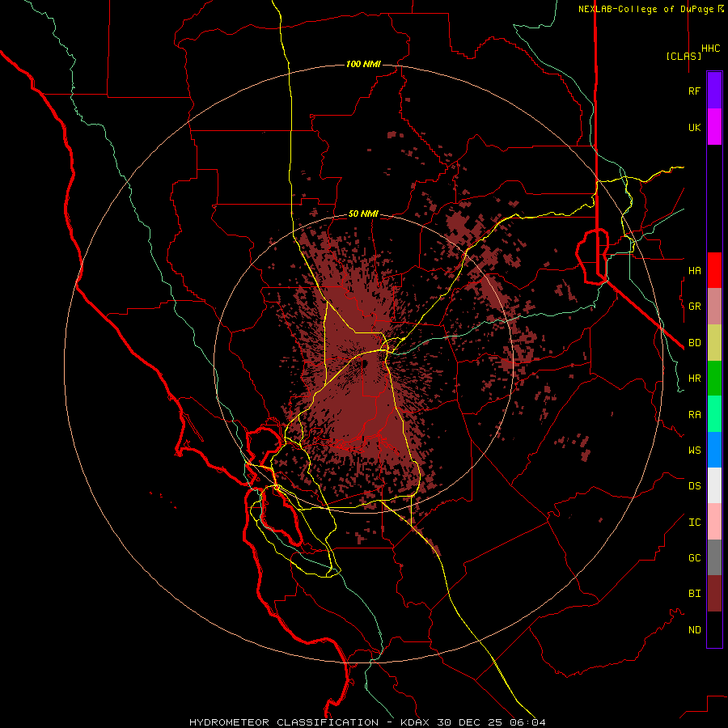Click the "IC" legend label
The image size is (728, 728).
click(x=694, y=523)
